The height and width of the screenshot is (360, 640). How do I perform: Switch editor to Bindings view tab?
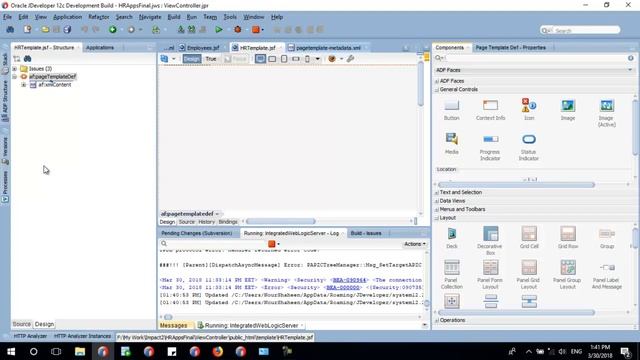tap(228, 222)
